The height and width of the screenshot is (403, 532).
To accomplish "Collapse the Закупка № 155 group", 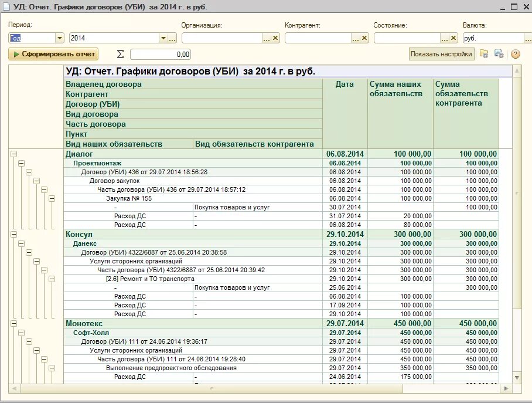I will (52, 198).
